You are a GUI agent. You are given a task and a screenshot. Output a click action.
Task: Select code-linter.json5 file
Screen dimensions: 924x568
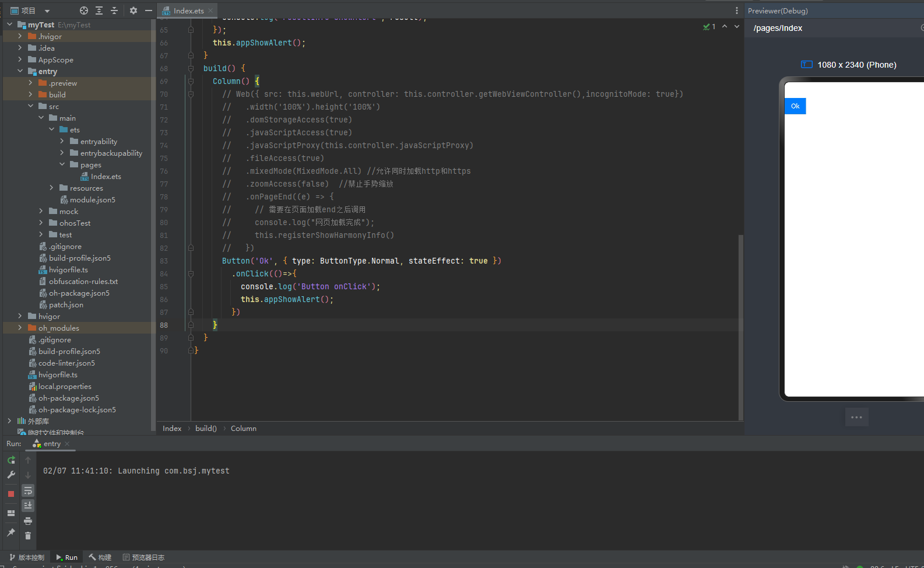[61, 363]
